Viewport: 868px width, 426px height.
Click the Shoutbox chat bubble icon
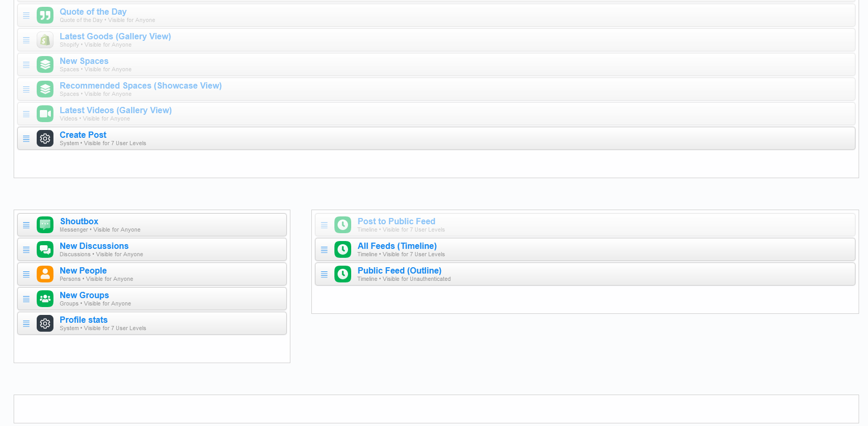click(x=45, y=225)
